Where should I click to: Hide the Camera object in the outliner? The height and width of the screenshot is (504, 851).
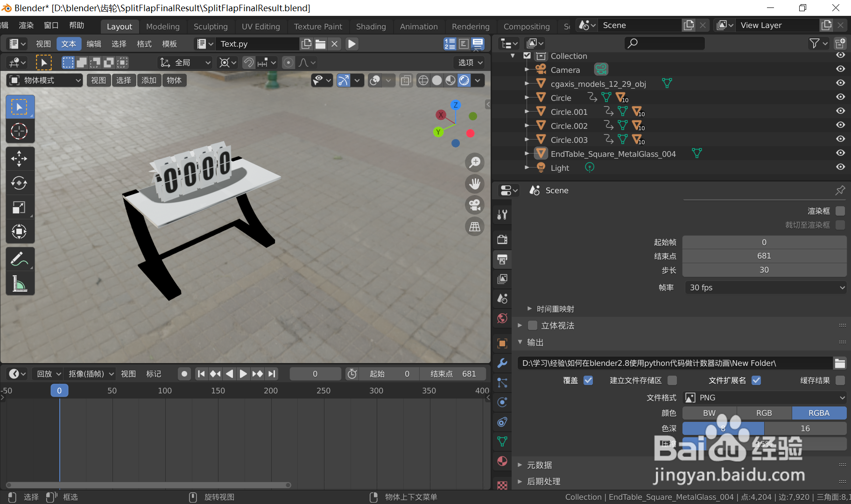point(841,69)
